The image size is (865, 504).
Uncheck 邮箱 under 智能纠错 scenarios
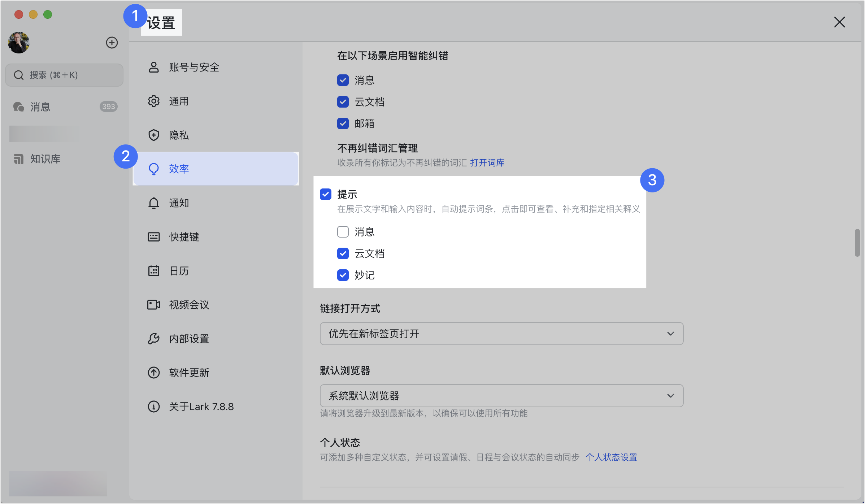click(x=343, y=123)
